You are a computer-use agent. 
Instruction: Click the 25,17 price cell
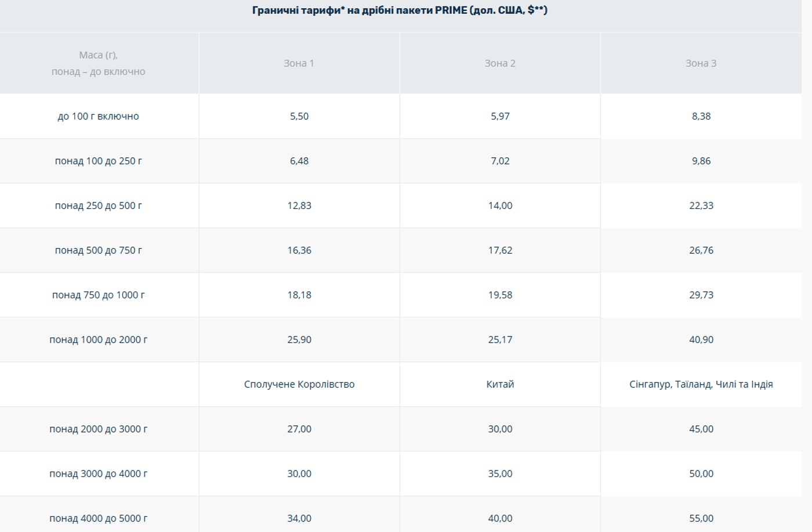(500, 339)
